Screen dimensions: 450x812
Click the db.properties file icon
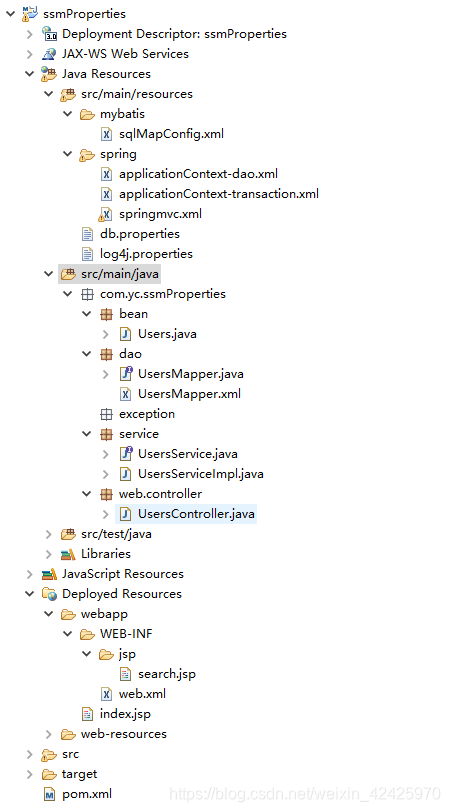(87, 234)
